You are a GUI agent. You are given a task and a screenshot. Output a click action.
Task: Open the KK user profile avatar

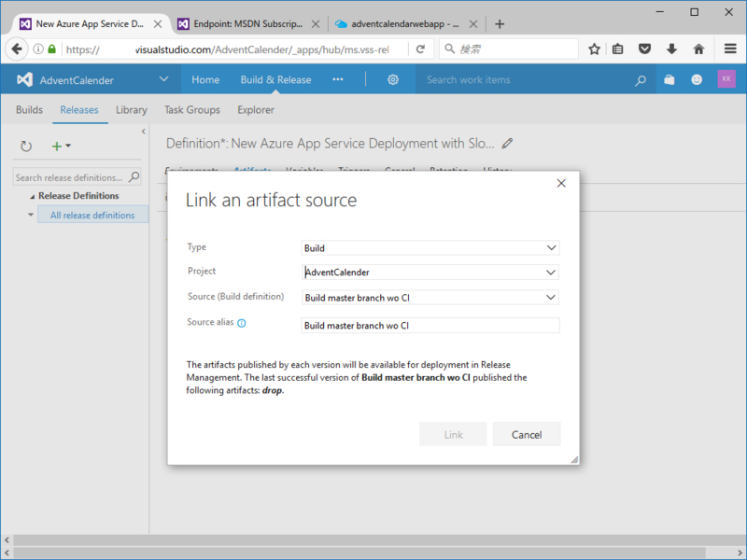pos(726,79)
